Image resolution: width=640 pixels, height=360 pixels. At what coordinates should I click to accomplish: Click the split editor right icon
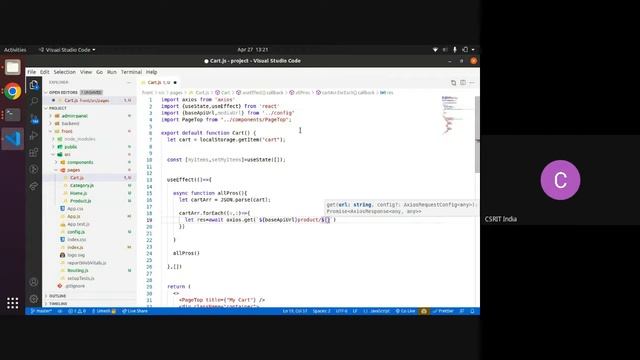463,82
